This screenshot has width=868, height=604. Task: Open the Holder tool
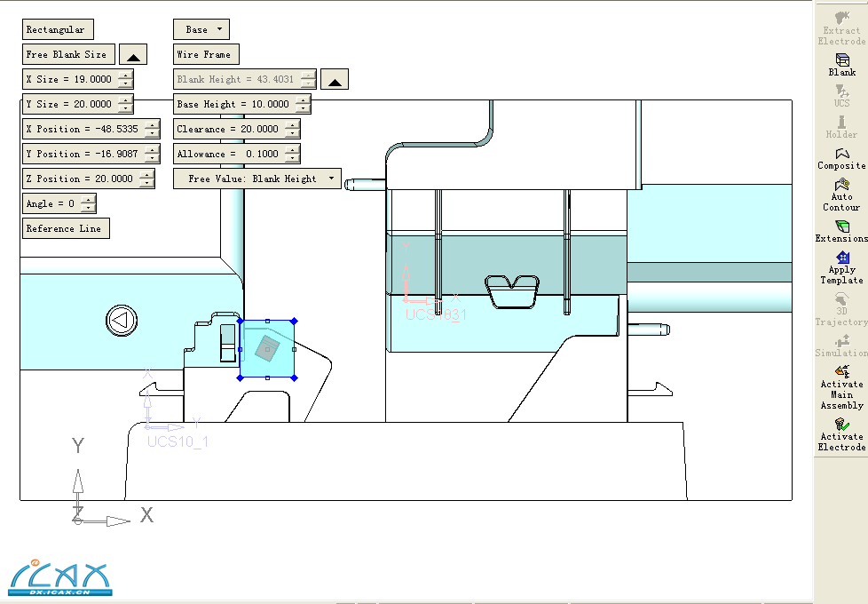coord(842,122)
